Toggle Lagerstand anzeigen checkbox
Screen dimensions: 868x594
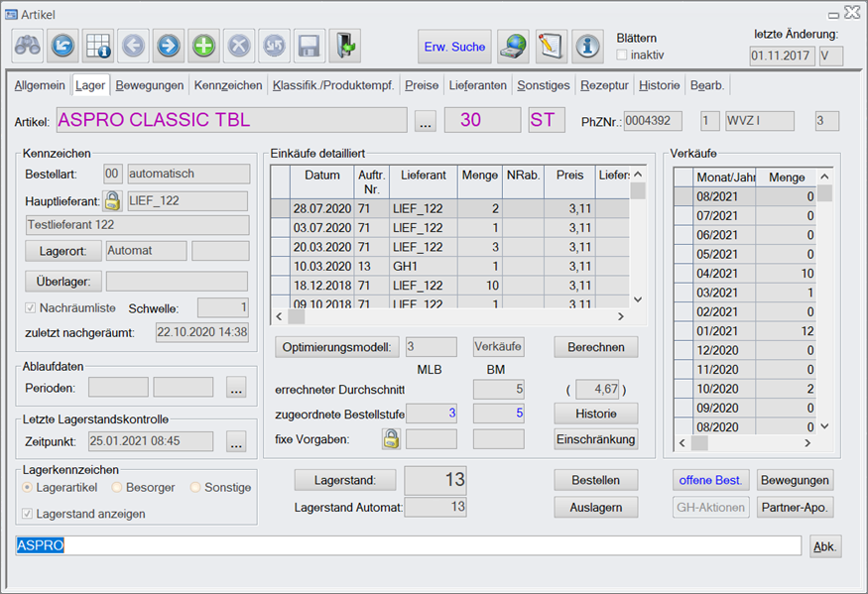tap(27, 514)
